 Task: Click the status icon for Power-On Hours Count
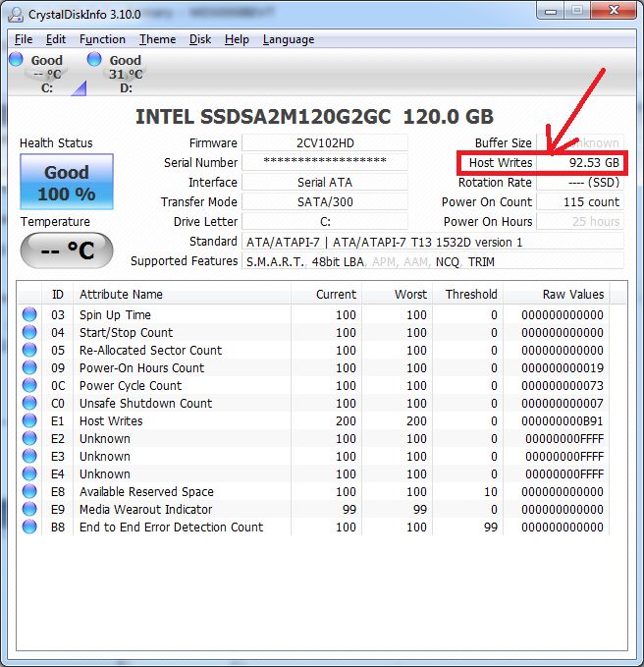tap(29, 368)
